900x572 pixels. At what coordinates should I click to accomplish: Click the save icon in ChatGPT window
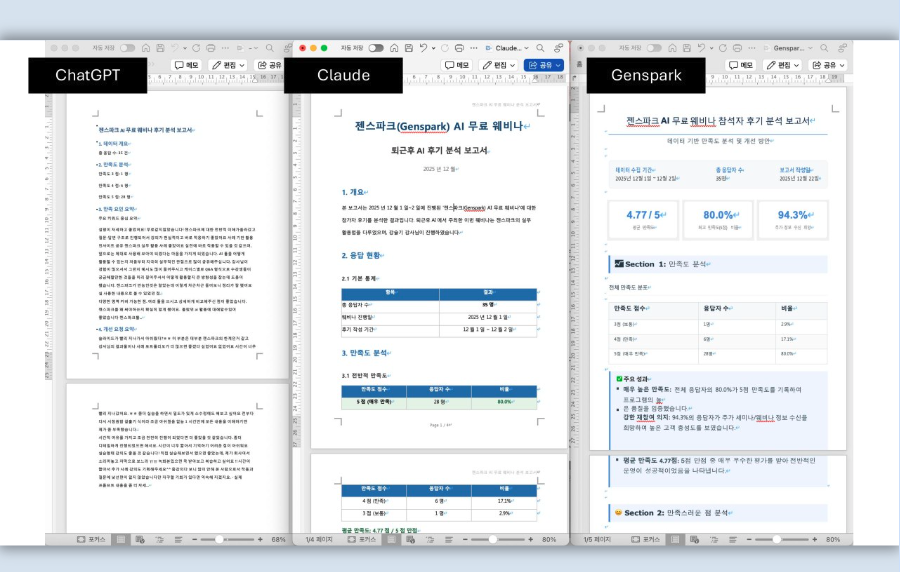coord(160,47)
